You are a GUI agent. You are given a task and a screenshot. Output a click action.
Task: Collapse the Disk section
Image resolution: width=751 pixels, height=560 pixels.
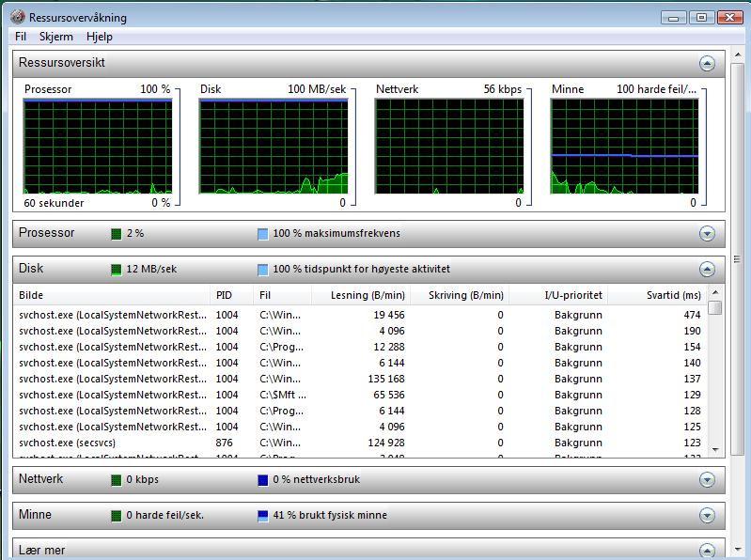click(707, 269)
